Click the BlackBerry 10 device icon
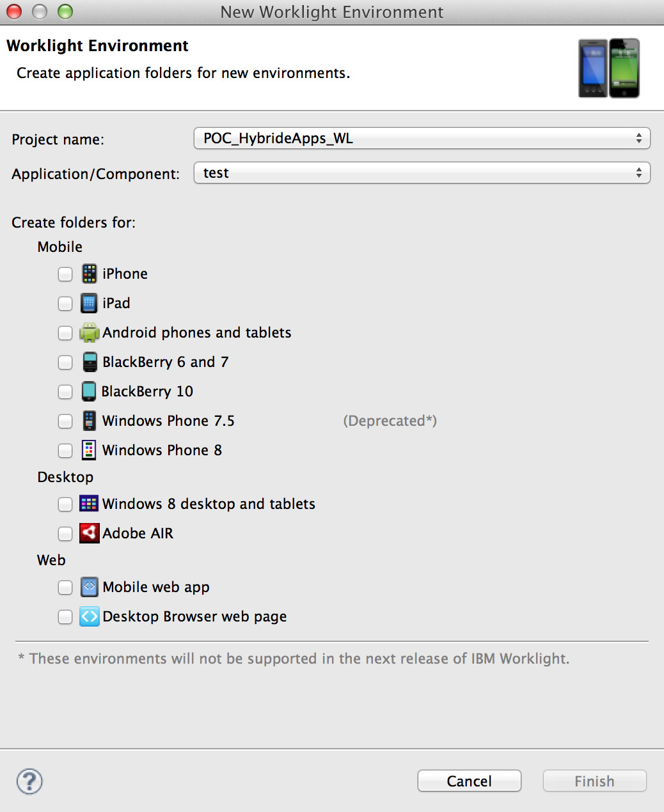This screenshot has width=664, height=812. click(89, 391)
